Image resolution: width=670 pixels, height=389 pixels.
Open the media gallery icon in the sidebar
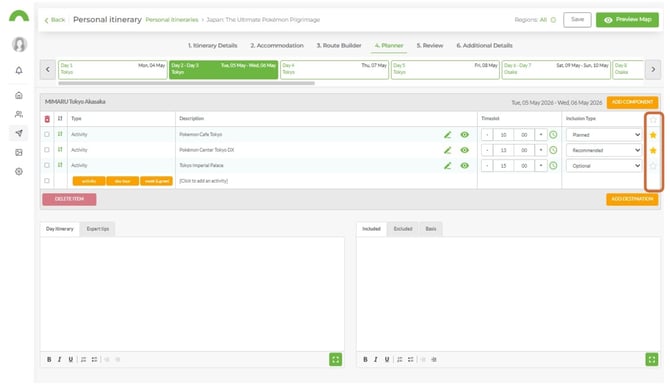19,152
